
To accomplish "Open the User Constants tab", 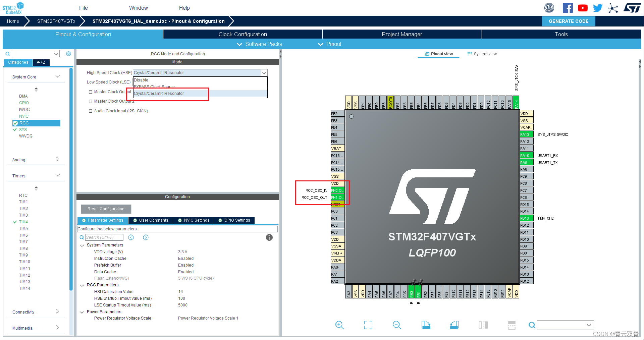I will (151, 220).
